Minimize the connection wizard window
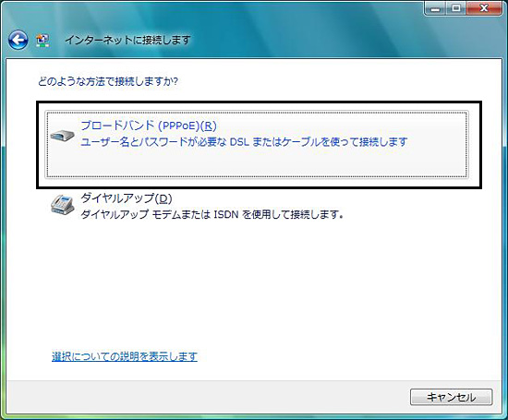The width and height of the screenshot is (508, 420). pyautogui.click(x=435, y=8)
